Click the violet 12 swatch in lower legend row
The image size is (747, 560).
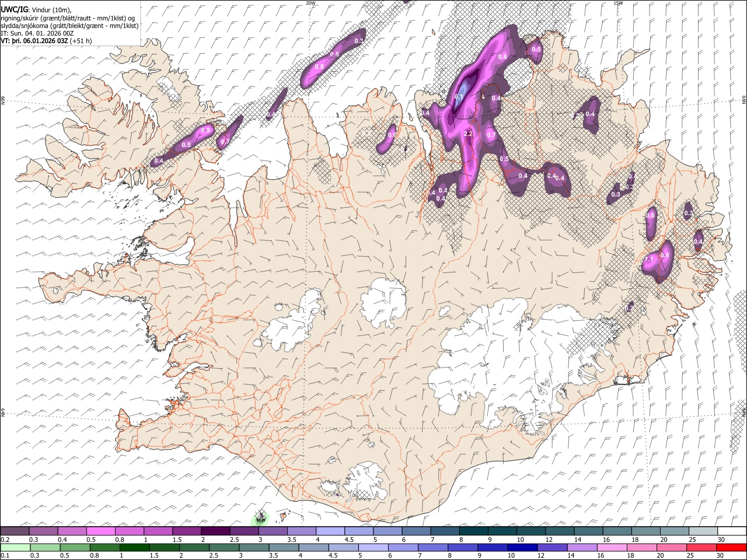click(552, 547)
